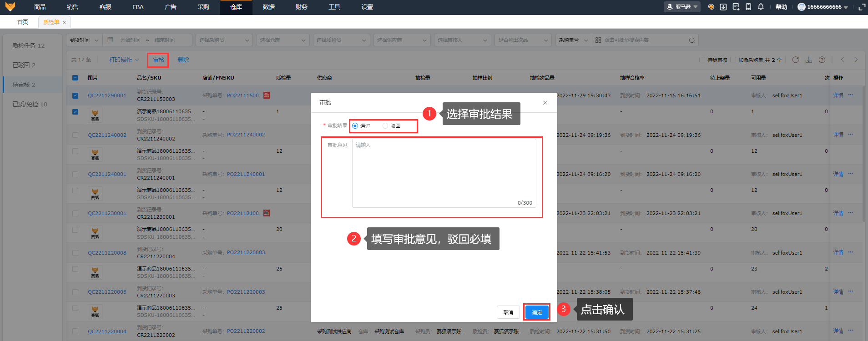
Task: Switch to the 首页 tab
Action: [x=23, y=22]
